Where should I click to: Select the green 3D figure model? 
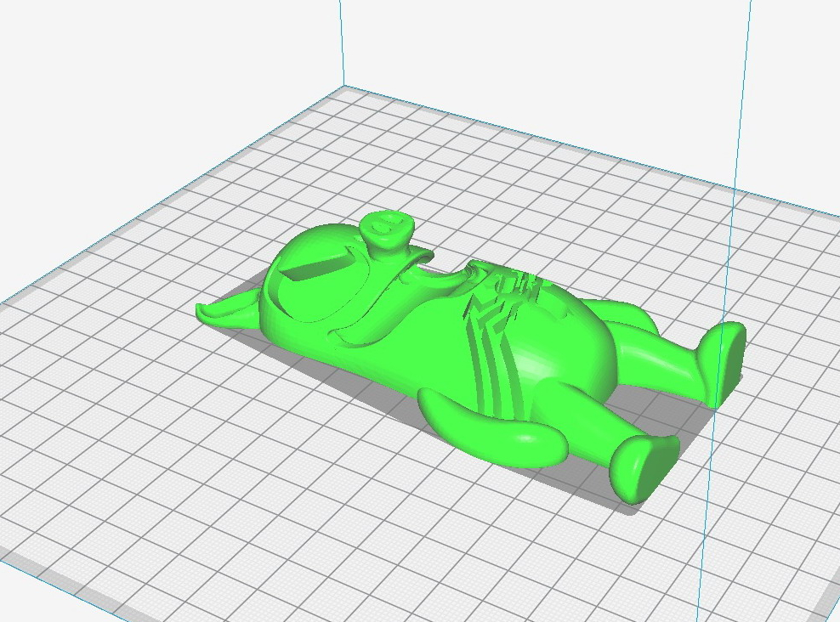[471, 358]
